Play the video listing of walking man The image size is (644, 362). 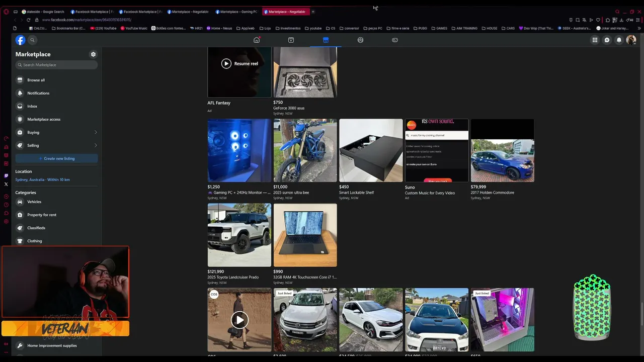(x=239, y=320)
